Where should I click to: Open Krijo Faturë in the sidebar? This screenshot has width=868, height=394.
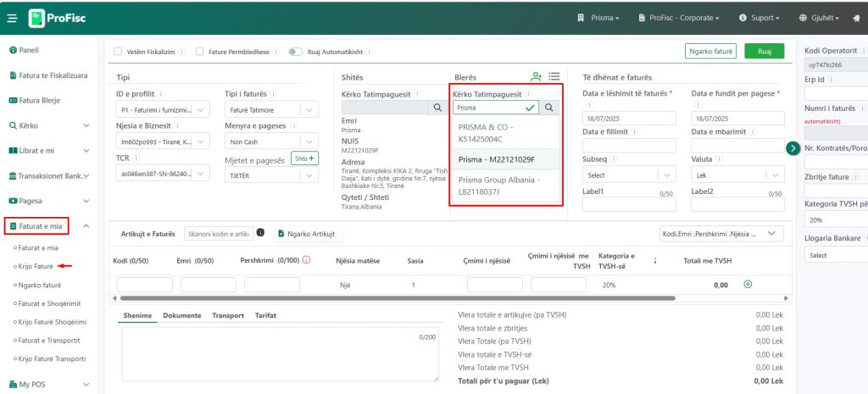36,266
